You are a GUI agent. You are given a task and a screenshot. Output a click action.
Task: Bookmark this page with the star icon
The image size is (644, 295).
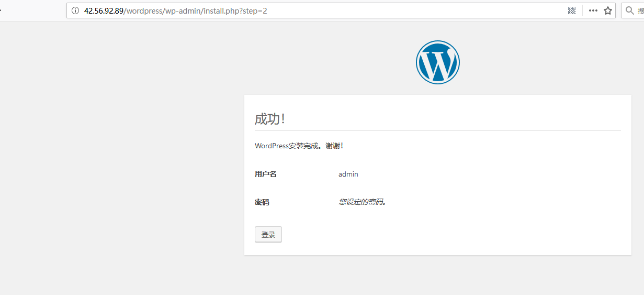(x=608, y=10)
